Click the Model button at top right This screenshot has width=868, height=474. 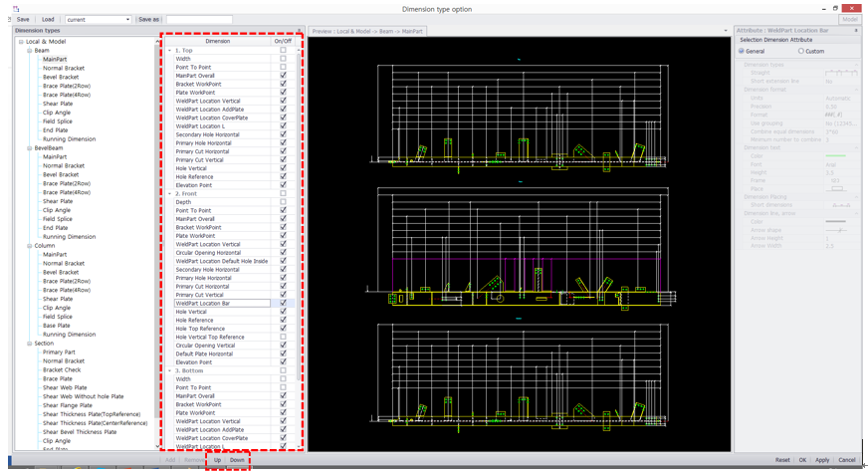click(850, 19)
